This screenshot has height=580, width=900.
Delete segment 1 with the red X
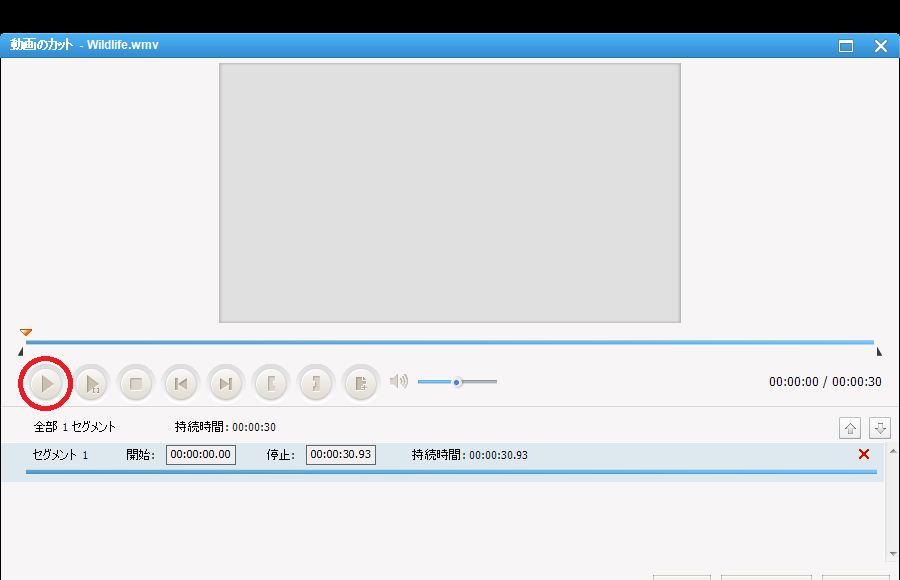(x=864, y=454)
